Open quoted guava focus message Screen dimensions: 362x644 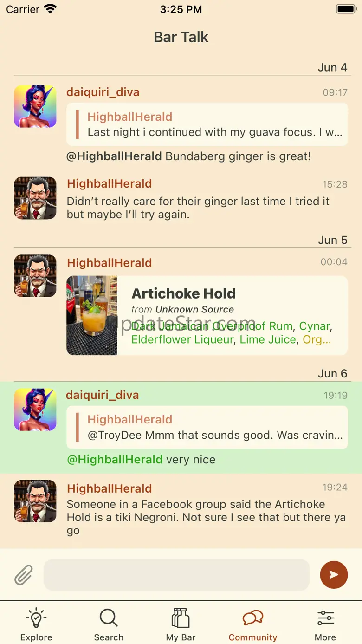pos(207,124)
